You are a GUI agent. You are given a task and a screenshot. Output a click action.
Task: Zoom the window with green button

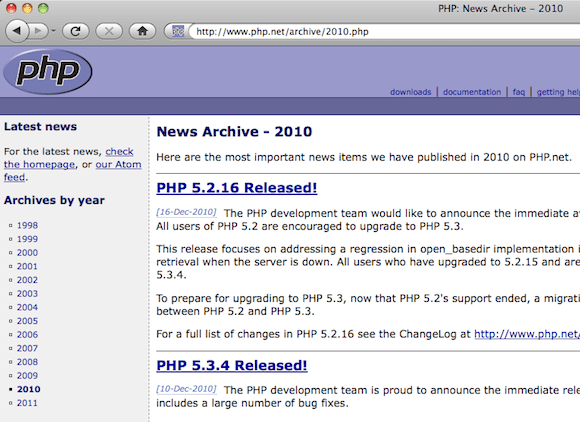pyautogui.click(x=43, y=8)
